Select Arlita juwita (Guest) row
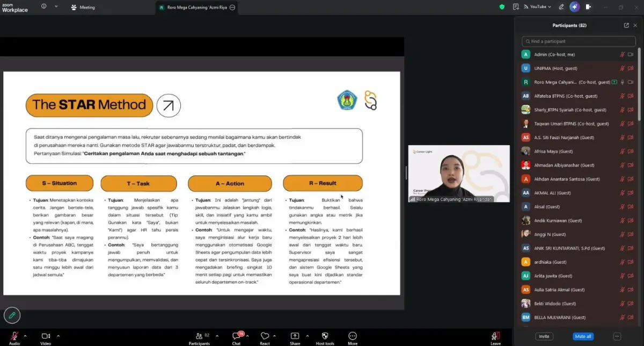 578,276
